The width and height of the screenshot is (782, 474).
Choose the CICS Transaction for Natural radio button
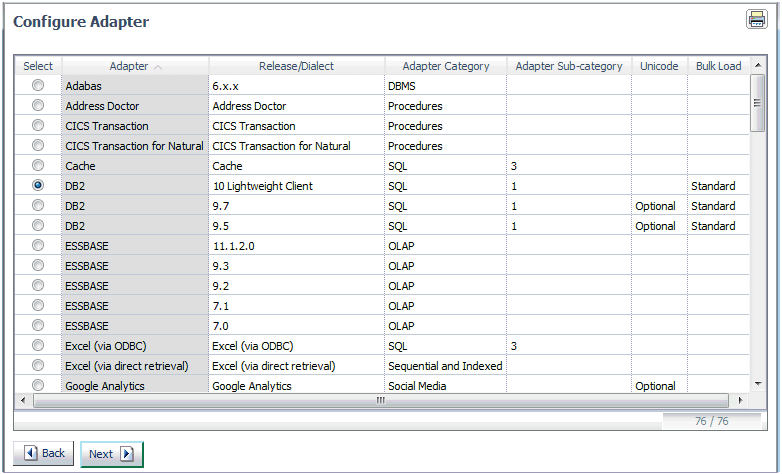pos(38,145)
